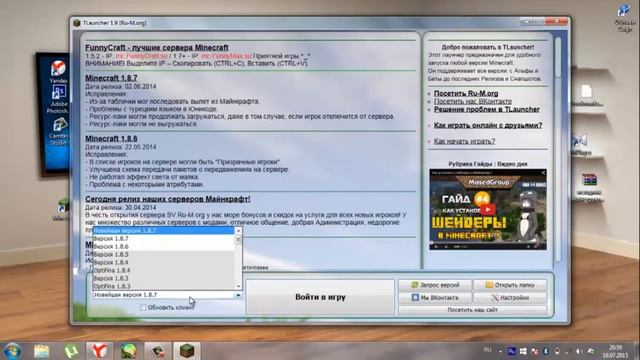Viewport: 640px width, 360px height.
Task: Choose 'Версия 1.8.4' from the version list
Action: coord(163,262)
